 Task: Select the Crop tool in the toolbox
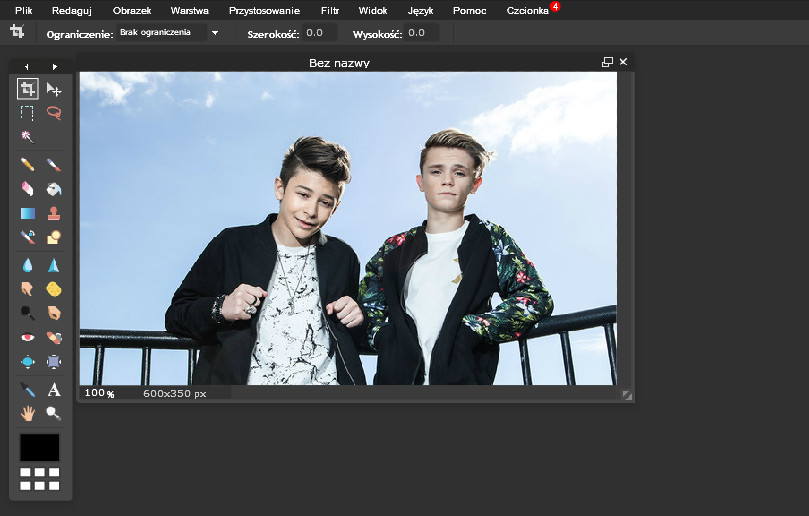click(x=28, y=89)
